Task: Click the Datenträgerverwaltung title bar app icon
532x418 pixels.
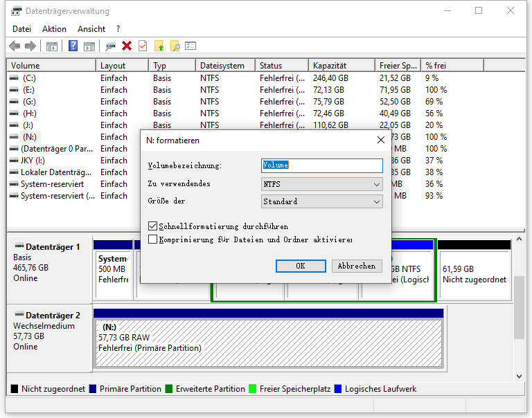Action: 16,11
